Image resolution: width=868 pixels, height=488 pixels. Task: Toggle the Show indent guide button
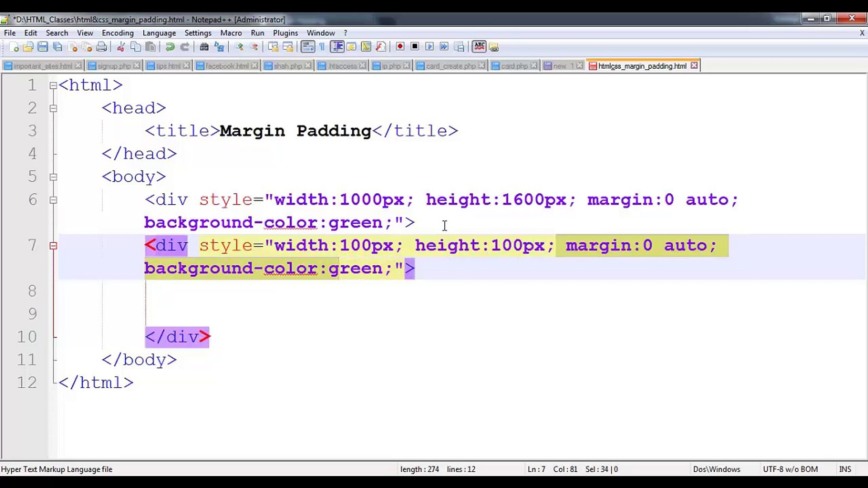[337, 47]
